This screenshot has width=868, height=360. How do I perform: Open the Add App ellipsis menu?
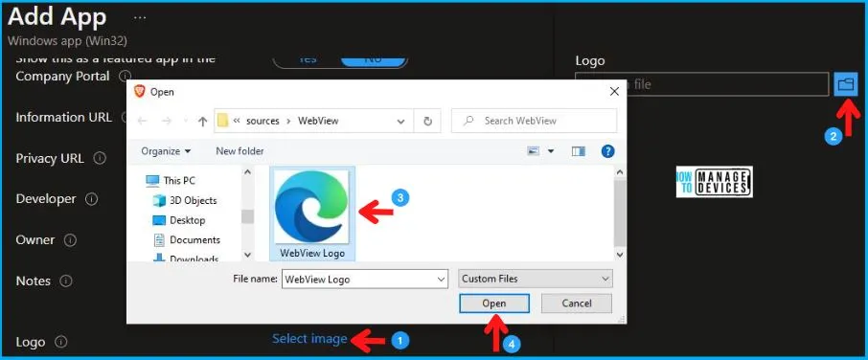click(x=140, y=17)
